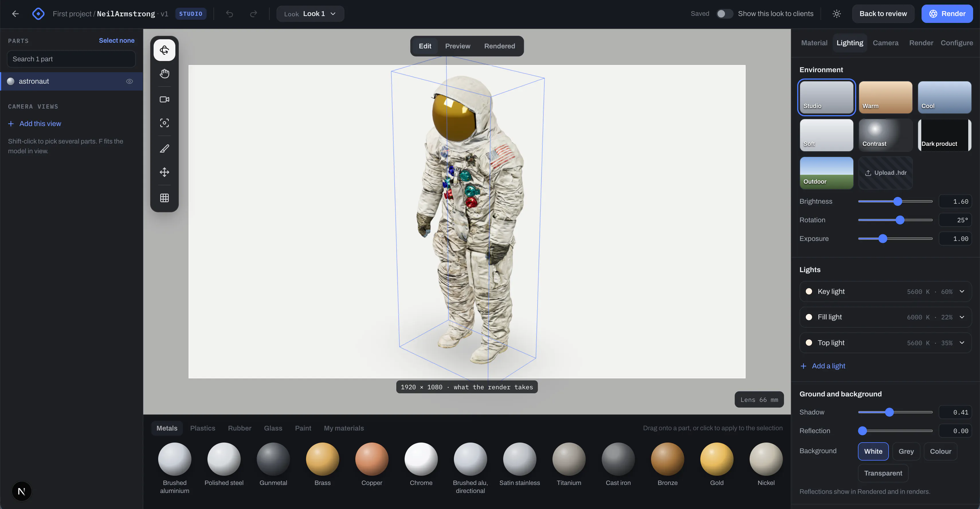Switch to the Camera tab
Image resolution: width=980 pixels, height=509 pixels.
click(885, 43)
